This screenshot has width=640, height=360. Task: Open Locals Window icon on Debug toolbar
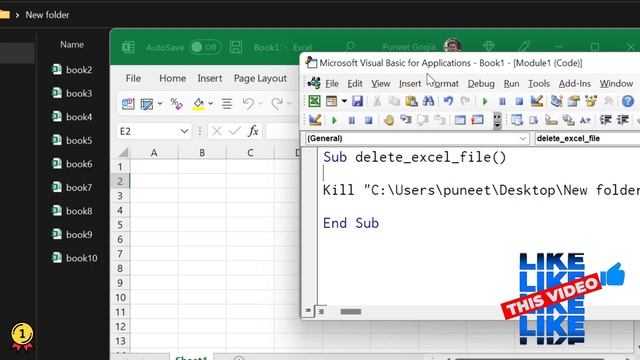[x=460, y=120]
